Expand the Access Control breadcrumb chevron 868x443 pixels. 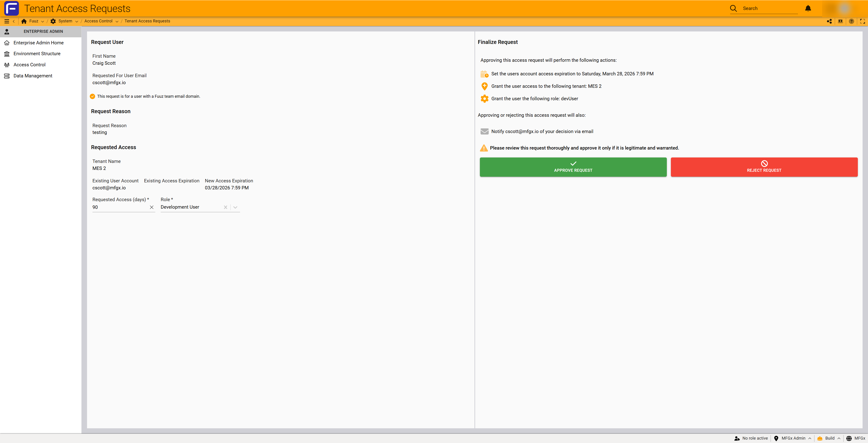pos(117,21)
